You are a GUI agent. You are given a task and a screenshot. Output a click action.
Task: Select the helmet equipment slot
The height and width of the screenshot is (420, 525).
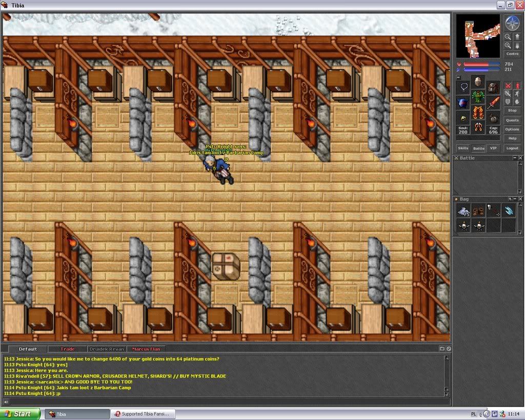point(478,82)
